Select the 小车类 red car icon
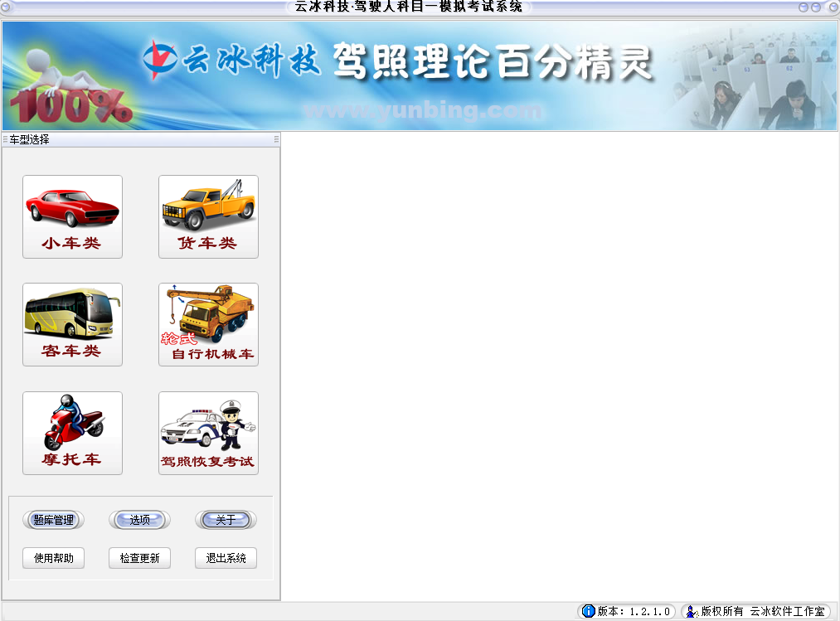Image resolution: width=840 pixels, height=621 pixels. [x=72, y=216]
